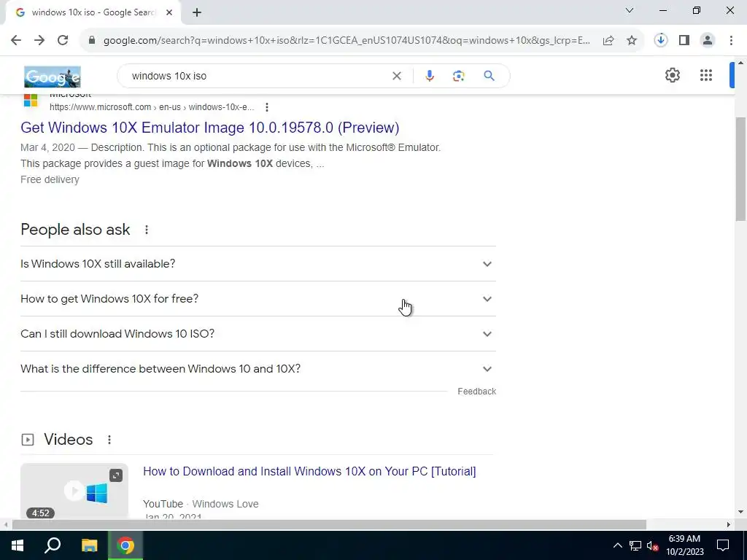Click in the Google search field

(x=258, y=76)
